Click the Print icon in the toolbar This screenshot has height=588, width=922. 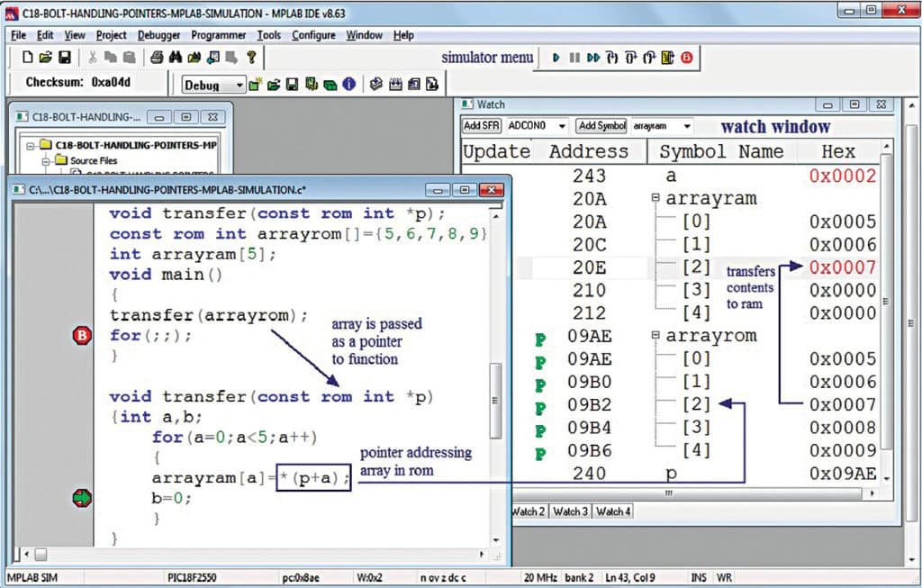pos(157,58)
